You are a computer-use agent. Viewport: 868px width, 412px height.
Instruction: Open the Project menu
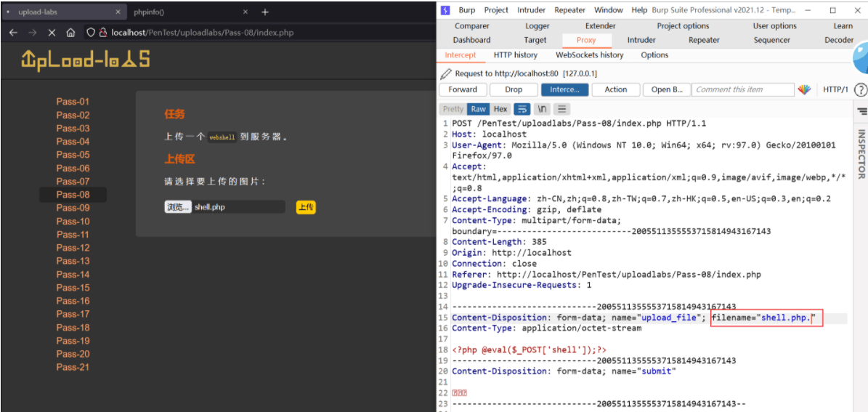pos(496,10)
